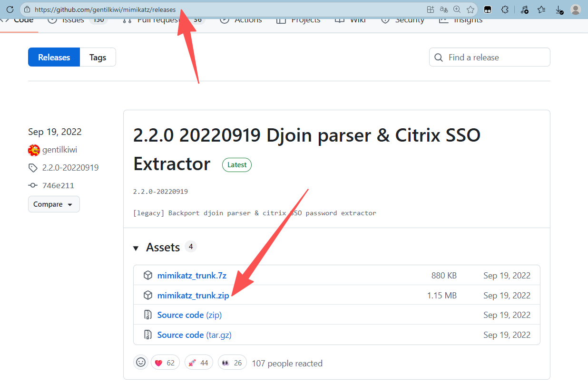Open the 2.2.0-20220919 tag link
The image size is (588, 383).
(70, 168)
